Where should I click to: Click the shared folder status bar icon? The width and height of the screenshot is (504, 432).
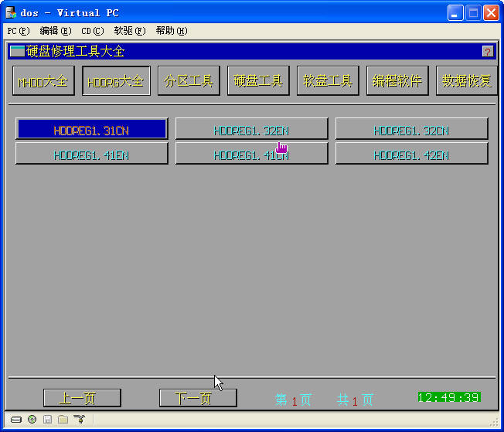coord(63,420)
